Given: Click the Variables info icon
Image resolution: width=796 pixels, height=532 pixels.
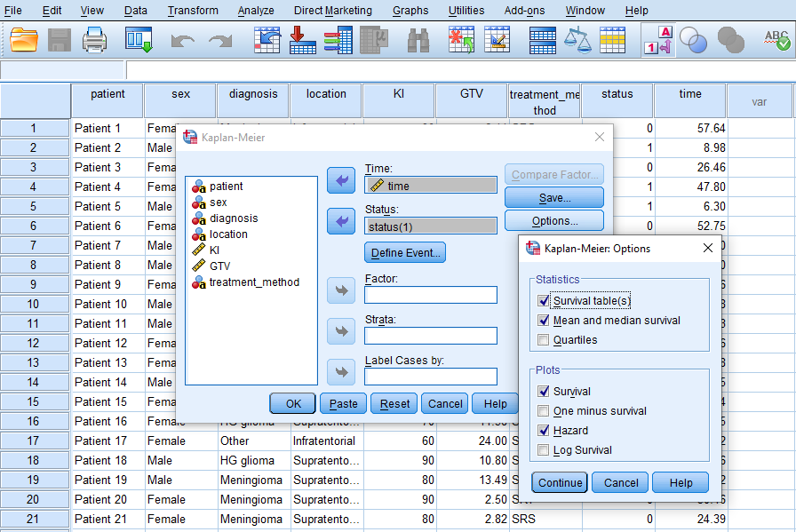Looking at the screenshot, I should (338, 40).
